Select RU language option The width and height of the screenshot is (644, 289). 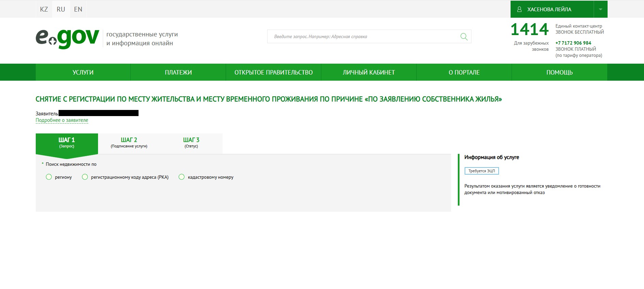coord(61,9)
